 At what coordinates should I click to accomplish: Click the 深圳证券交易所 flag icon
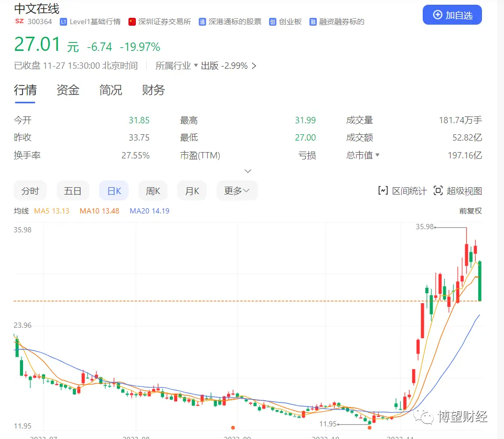point(132,22)
